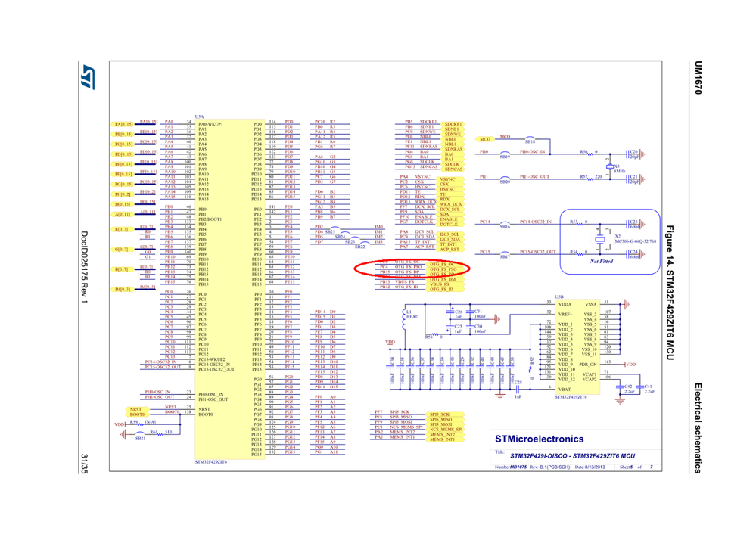The image size is (756, 534).
Task: Click the yellow OTG_FS_ID port tag
Action: pyautogui.click(x=446, y=289)
